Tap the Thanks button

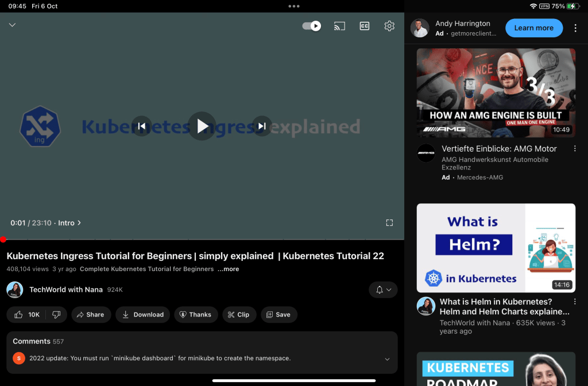[196, 315]
